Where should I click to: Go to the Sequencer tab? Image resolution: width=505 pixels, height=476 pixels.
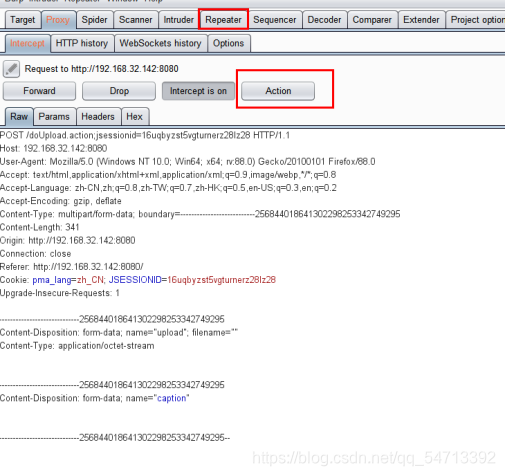click(x=275, y=20)
